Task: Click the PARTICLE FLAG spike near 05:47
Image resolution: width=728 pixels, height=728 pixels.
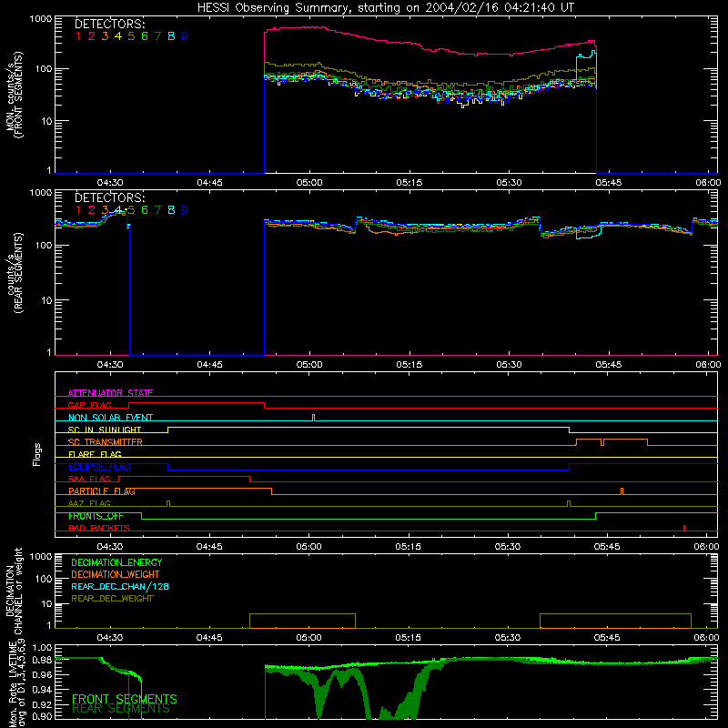Action: [622, 491]
